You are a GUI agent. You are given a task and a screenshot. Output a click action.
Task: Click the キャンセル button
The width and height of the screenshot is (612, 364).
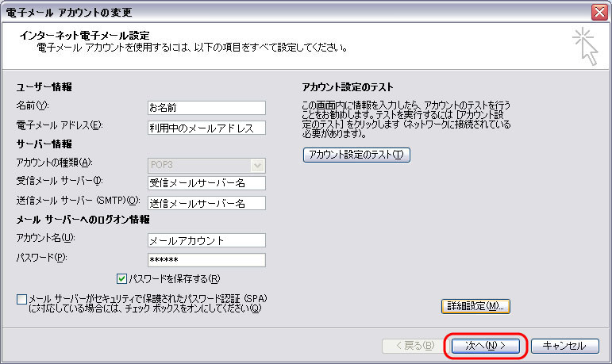coord(565,346)
